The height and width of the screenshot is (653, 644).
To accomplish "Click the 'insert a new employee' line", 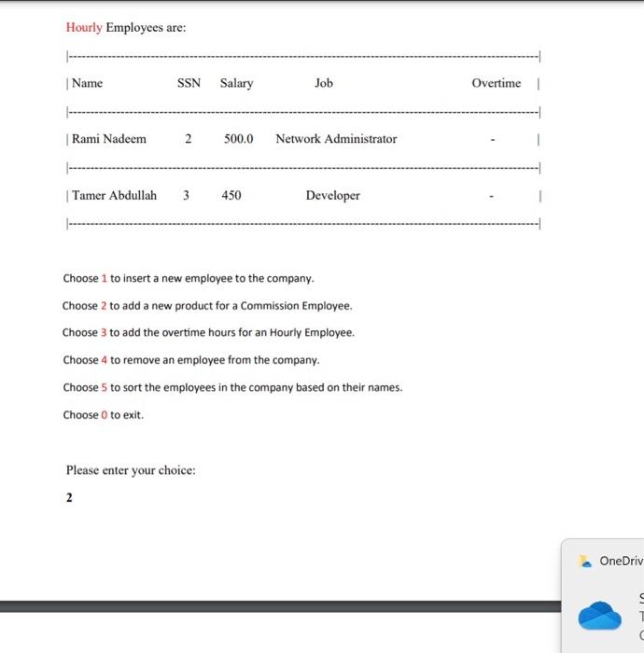I will click(x=189, y=278).
